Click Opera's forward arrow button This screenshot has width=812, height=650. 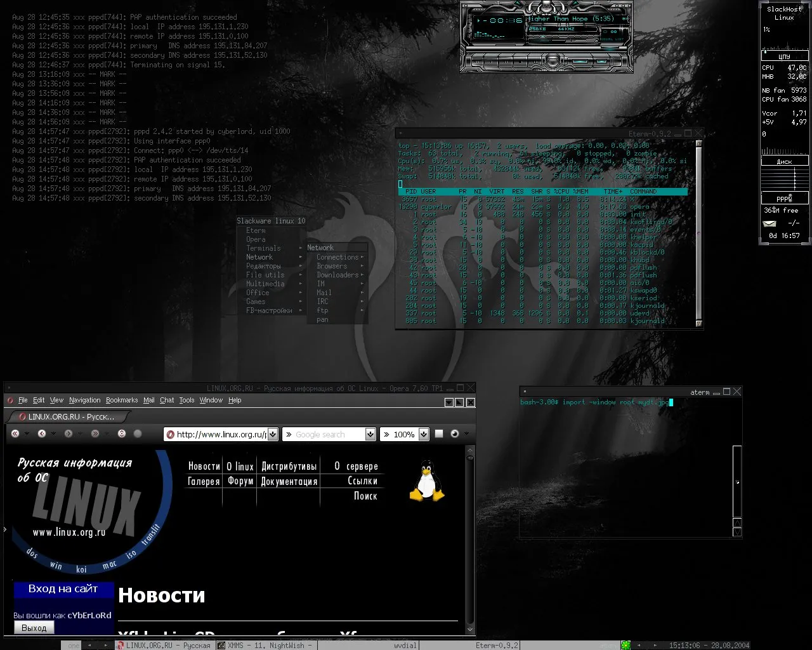pyautogui.click(x=69, y=434)
